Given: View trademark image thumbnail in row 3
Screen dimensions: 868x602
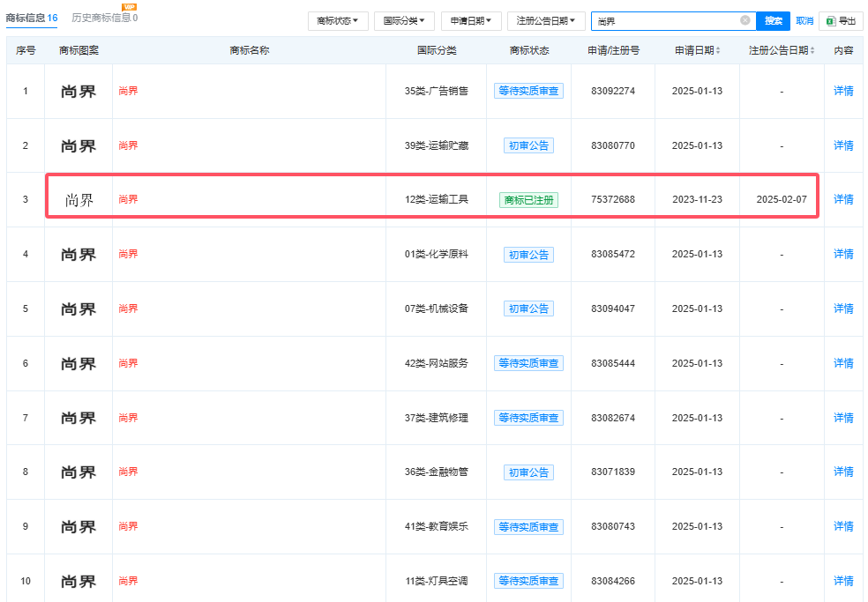Looking at the screenshot, I should point(79,200).
